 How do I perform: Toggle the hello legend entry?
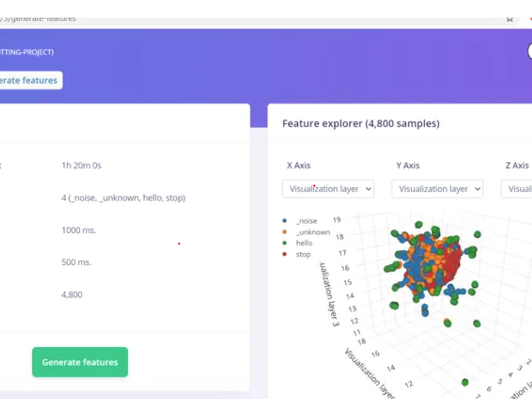[x=297, y=243]
